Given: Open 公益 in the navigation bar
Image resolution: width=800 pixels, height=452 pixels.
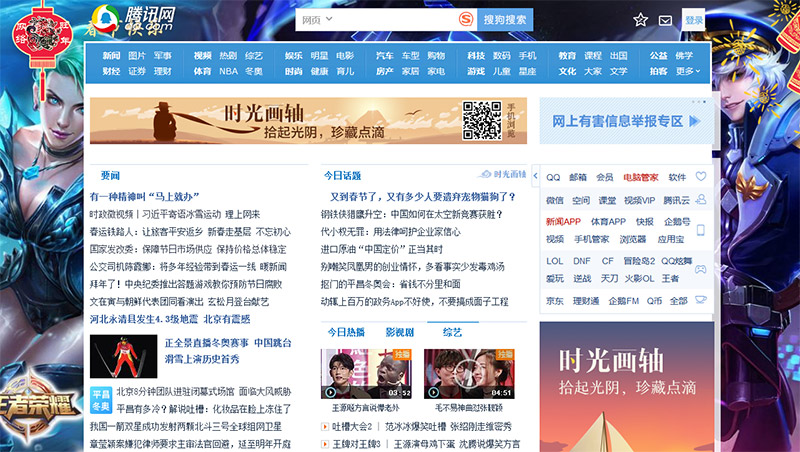Looking at the screenshot, I should 658,56.
